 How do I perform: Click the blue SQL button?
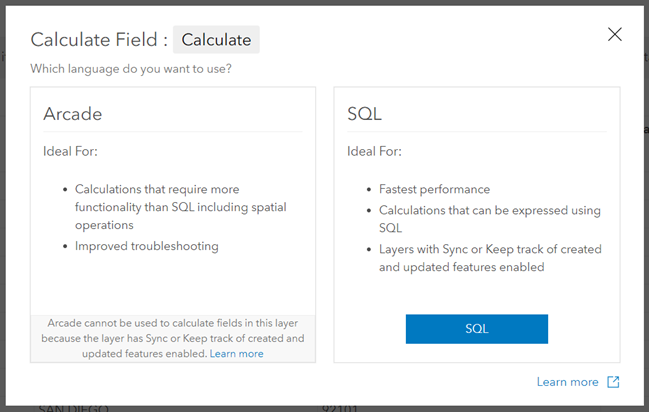pyautogui.click(x=476, y=329)
